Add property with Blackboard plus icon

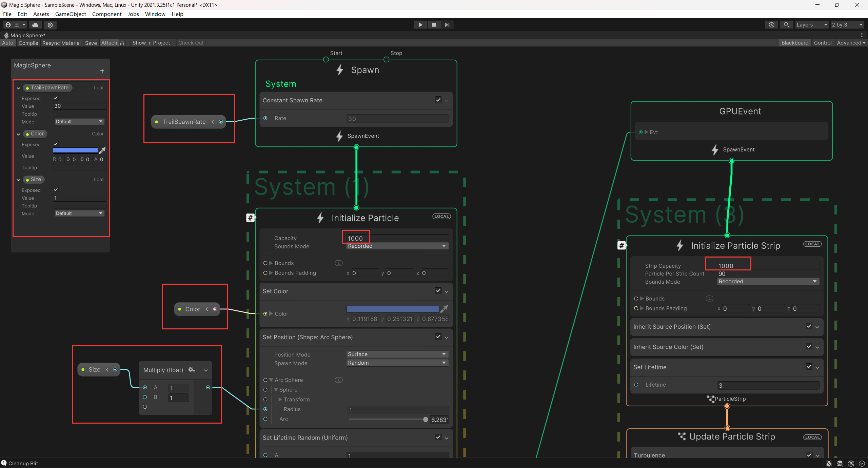(x=102, y=71)
